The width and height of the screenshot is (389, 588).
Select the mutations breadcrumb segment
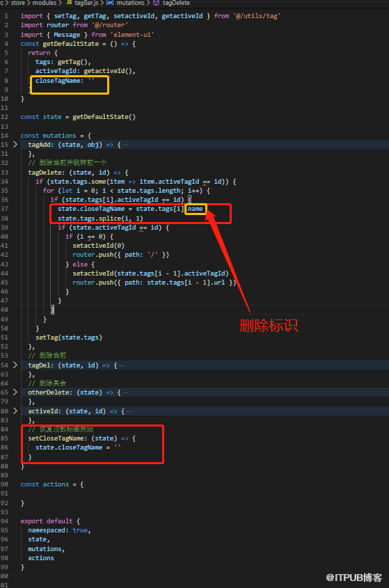click(x=131, y=3)
